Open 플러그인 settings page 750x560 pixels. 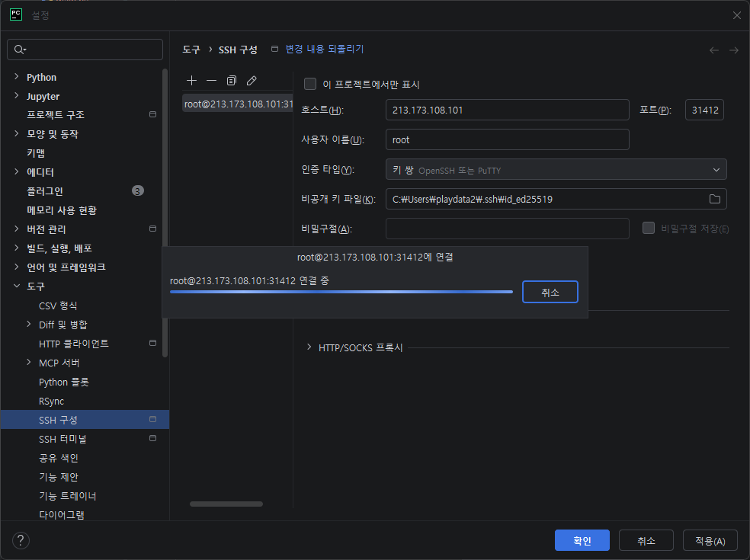click(45, 191)
